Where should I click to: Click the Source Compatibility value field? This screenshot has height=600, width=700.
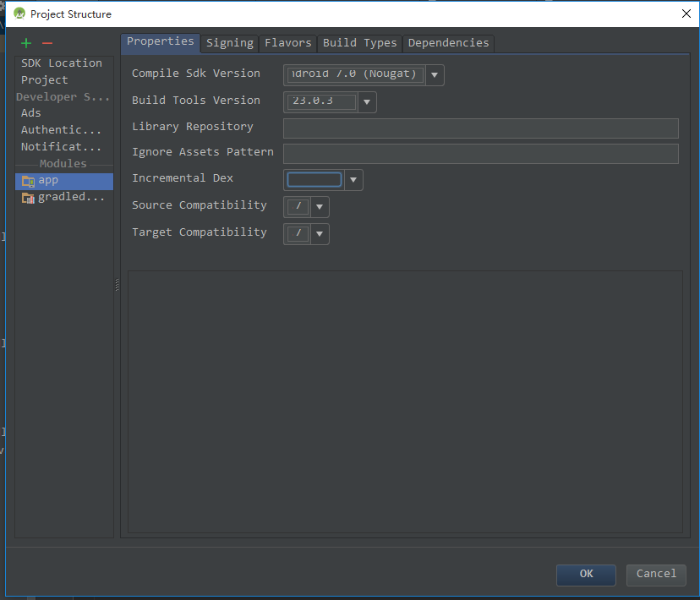click(298, 207)
